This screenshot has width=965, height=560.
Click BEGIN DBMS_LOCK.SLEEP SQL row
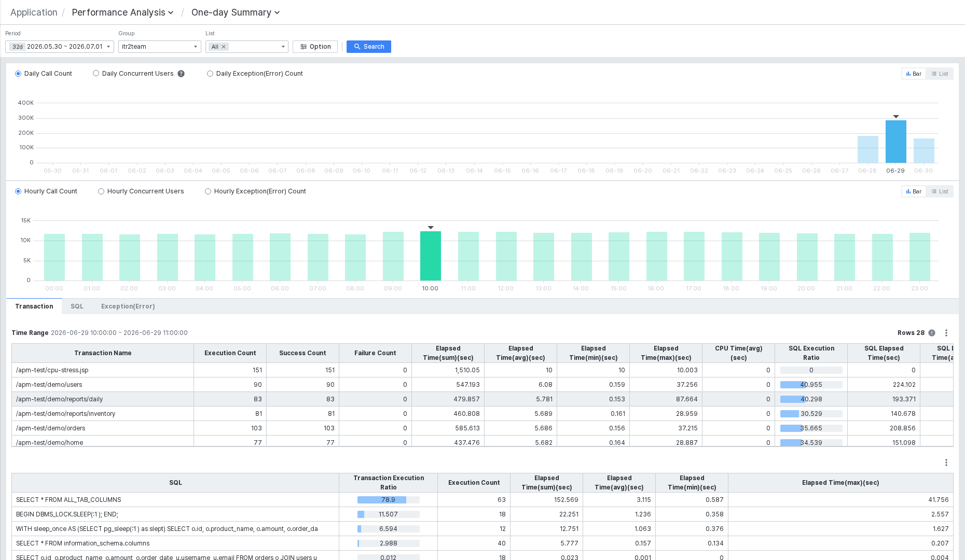tap(482, 514)
